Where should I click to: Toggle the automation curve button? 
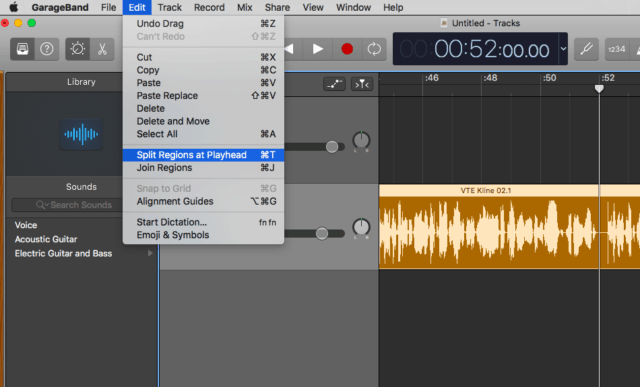335,84
